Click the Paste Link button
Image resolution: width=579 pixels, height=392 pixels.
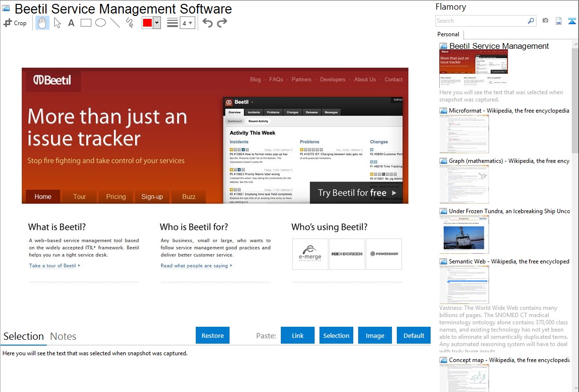click(x=298, y=335)
